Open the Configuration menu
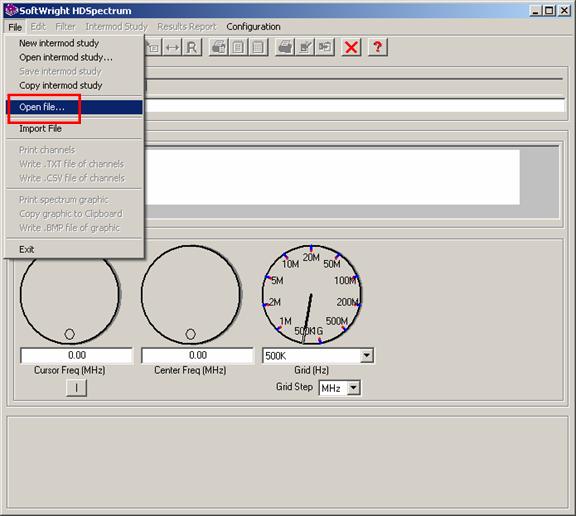The width and height of the screenshot is (576, 516). click(253, 27)
